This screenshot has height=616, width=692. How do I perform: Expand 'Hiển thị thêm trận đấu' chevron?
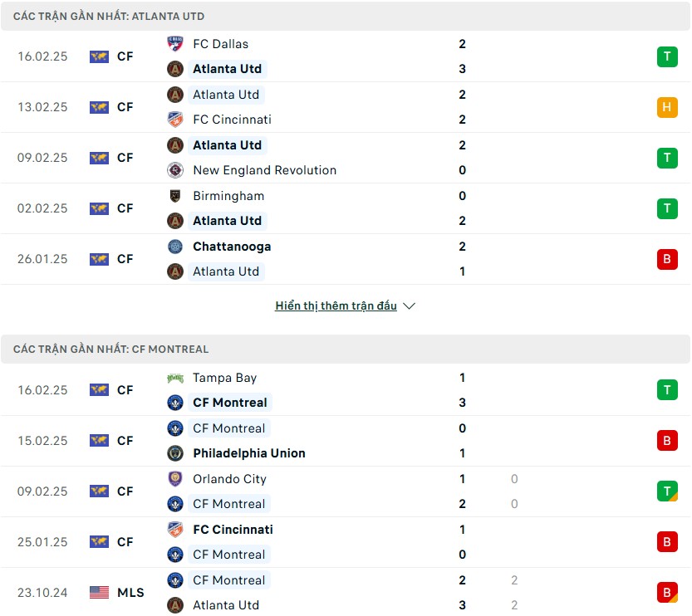[x=409, y=306]
